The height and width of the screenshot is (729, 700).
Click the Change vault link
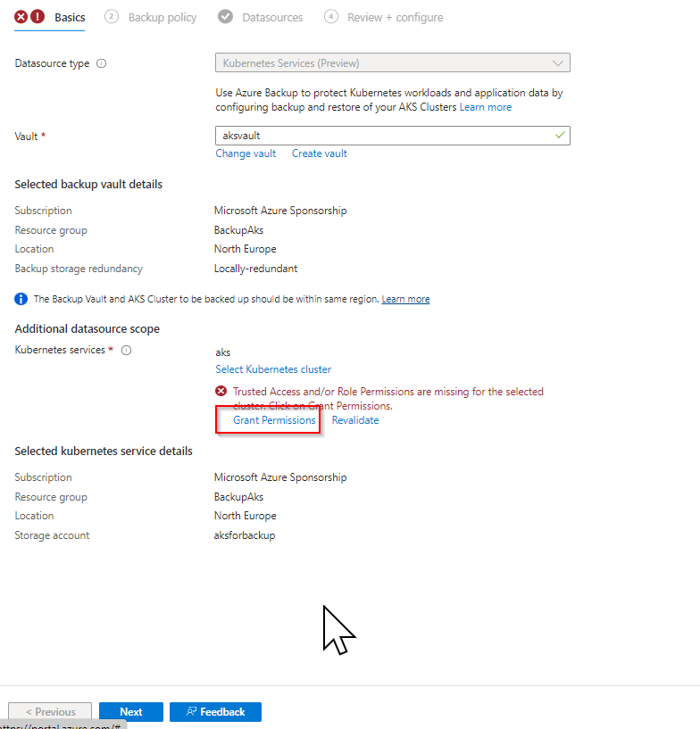[x=246, y=153]
